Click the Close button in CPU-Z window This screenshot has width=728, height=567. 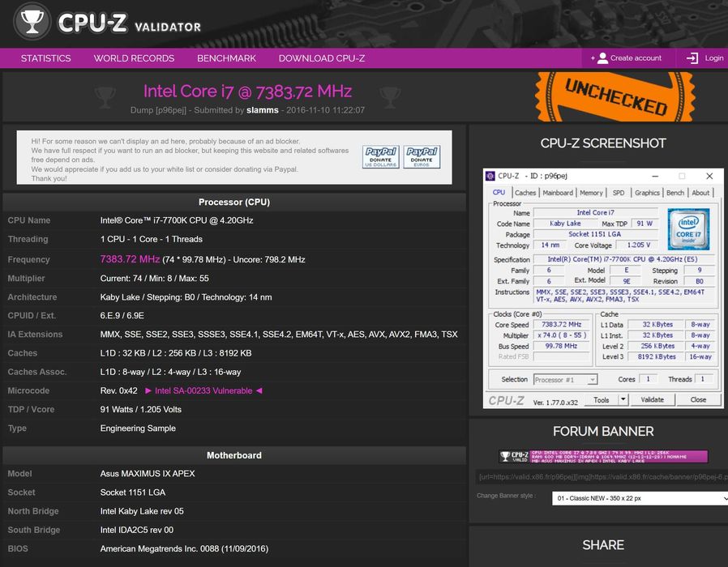coord(698,400)
